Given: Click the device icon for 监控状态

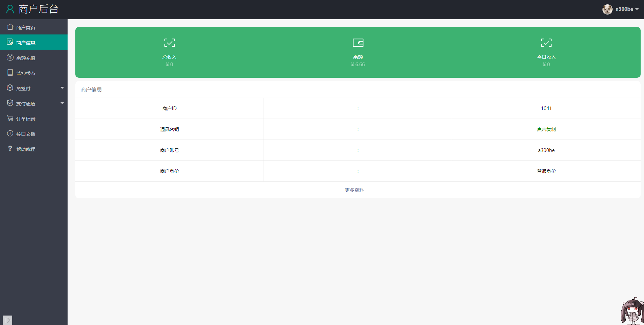Looking at the screenshot, I should 10,73.
